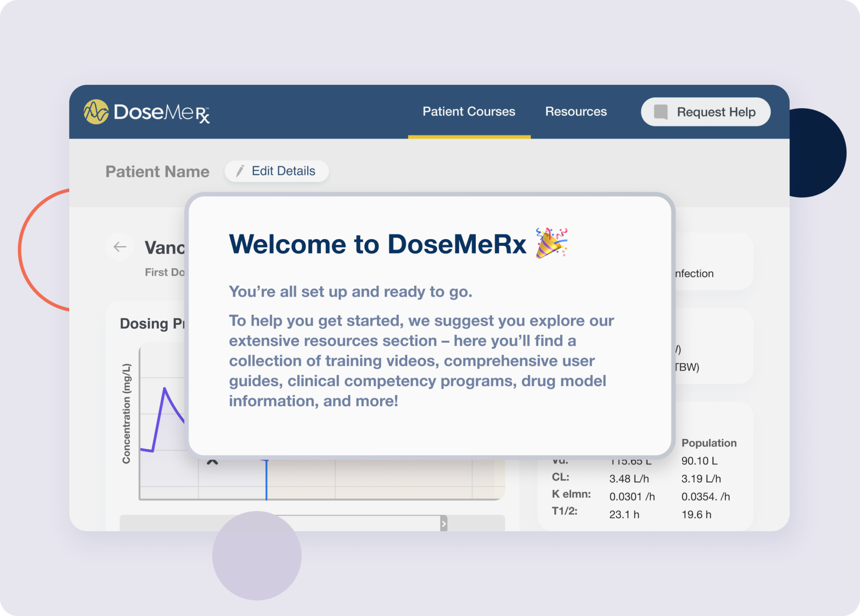Click the Patient Name heading
Image resolution: width=860 pixels, height=616 pixels.
tap(157, 171)
